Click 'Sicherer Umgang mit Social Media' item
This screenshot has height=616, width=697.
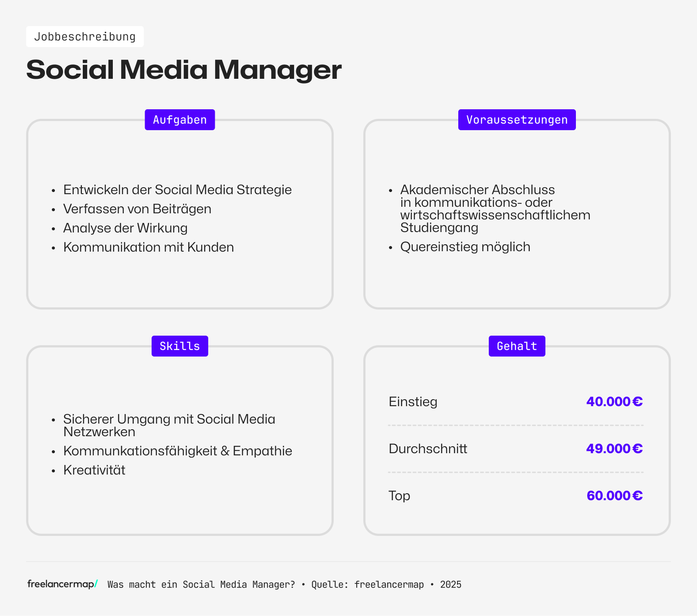click(169, 419)
